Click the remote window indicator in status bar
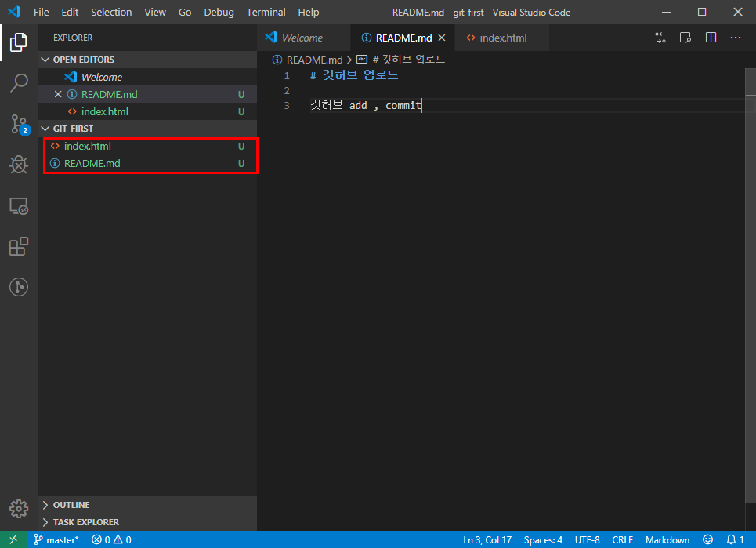 click(x=13, y=539)
